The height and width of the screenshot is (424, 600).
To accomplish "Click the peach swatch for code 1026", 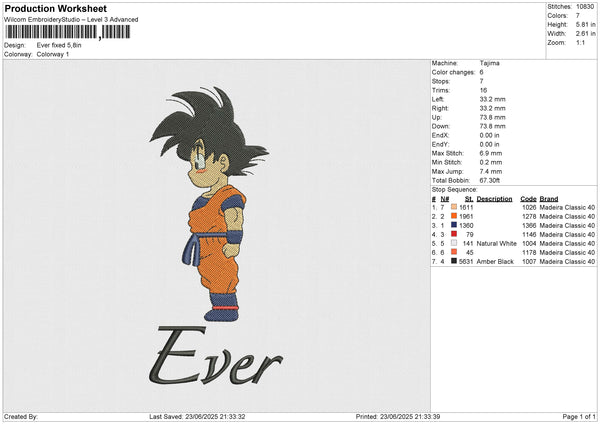I will click(x=454, y=207).
